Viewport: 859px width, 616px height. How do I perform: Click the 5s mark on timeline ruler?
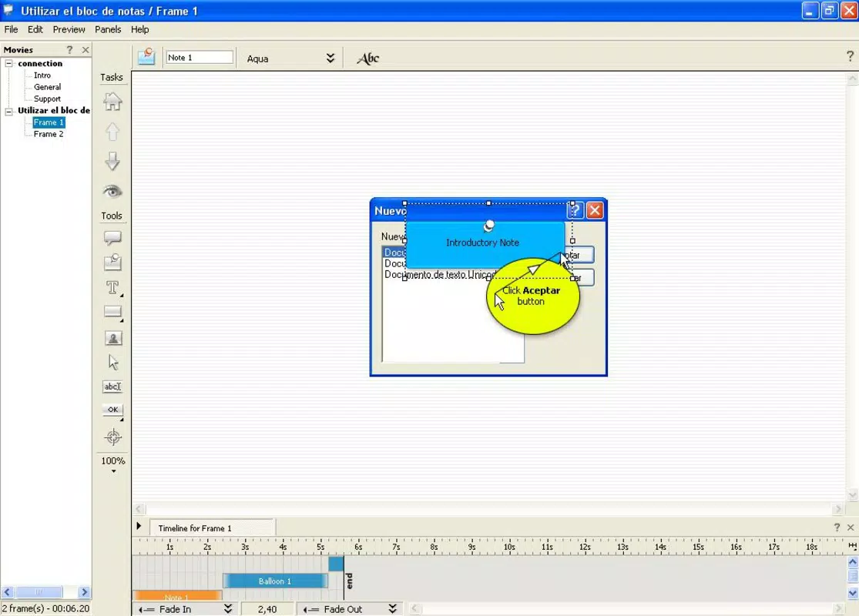click(320, 547)
